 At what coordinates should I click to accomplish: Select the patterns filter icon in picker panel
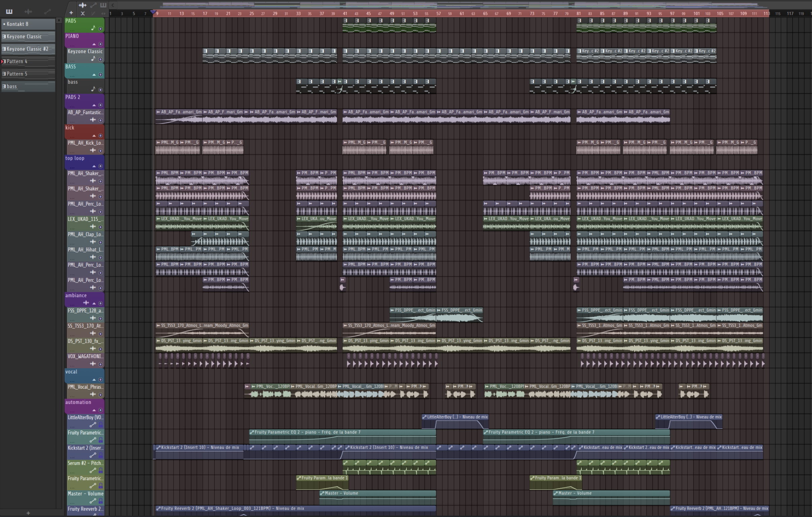coord(9,11)
